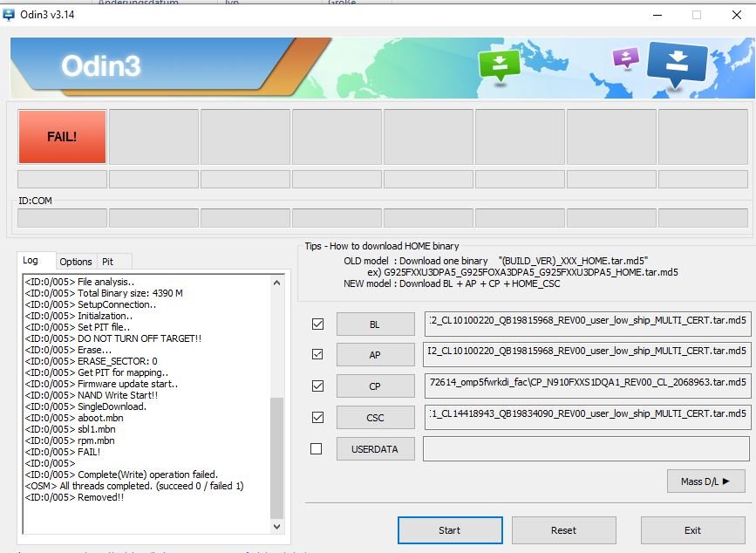Click the 'aboot.mbn' log line
This screenshot has width=756, height=553.
74,418
